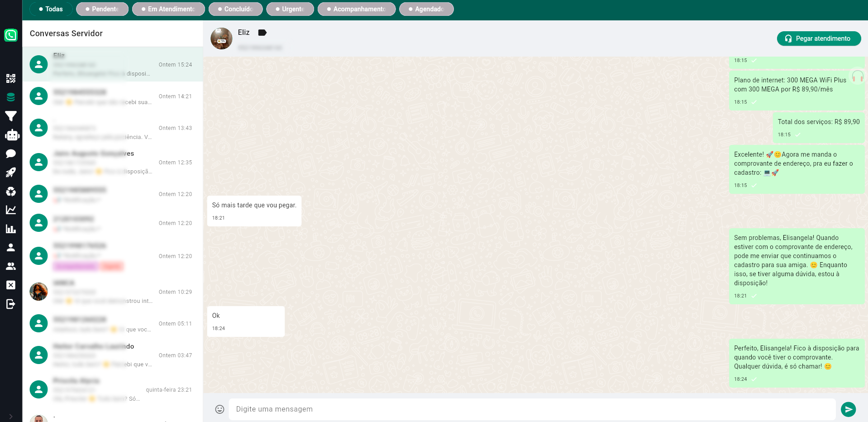Open Eliz contact profile picture
The width and height of the screenshot is (868, 422).
(x=221, y=38)
